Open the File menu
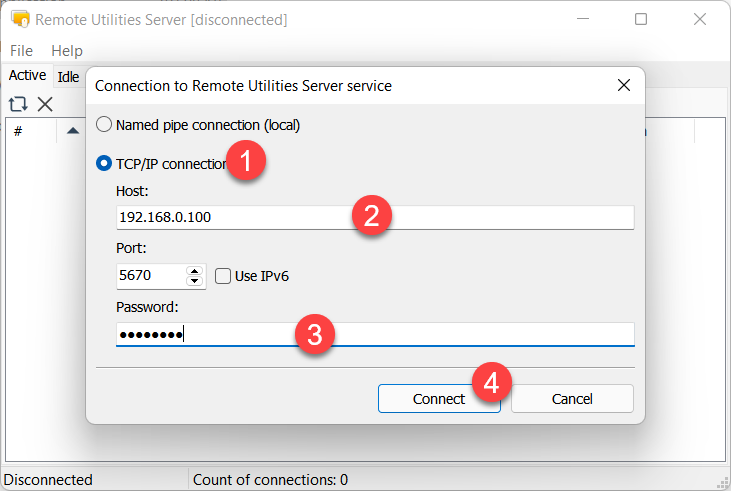 pyautogui.click(x=21, y=50)
